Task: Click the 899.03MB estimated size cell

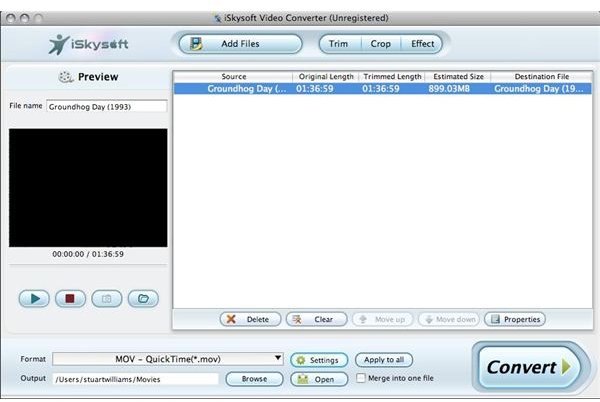Action: tap(449, 89)
